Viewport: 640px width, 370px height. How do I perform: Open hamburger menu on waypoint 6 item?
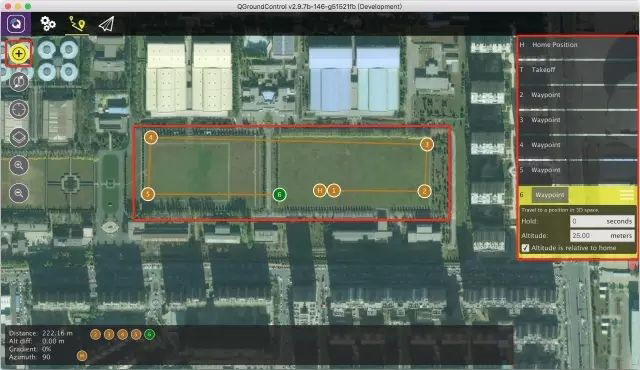(627, 195)
